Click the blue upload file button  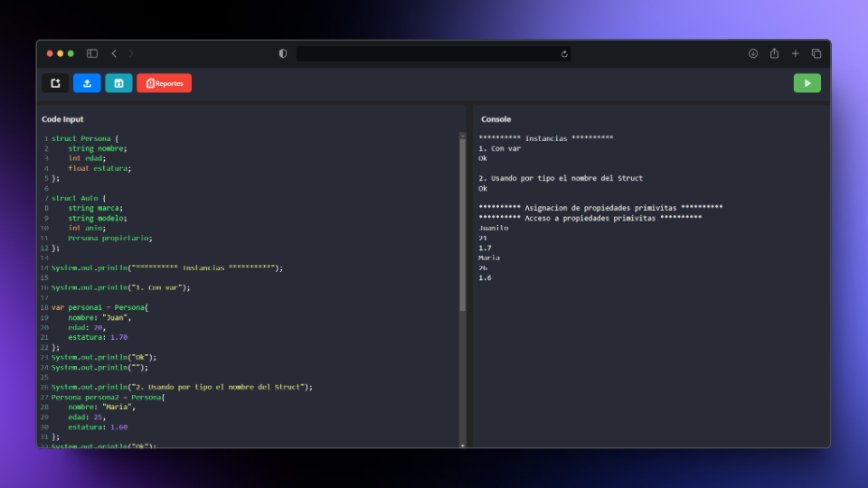(87, 83)
